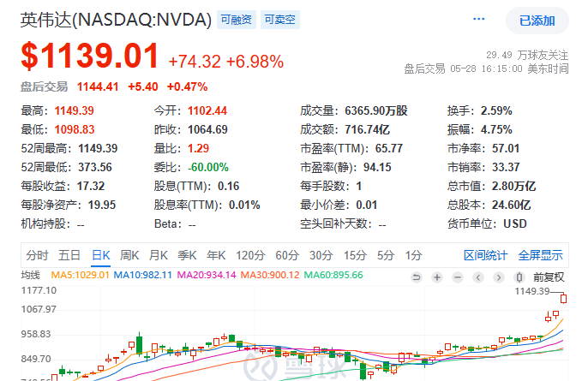Screen dimensions: 588x381
Task: Click the 今开 value 1102.44
Action: [x=207, y=111]
